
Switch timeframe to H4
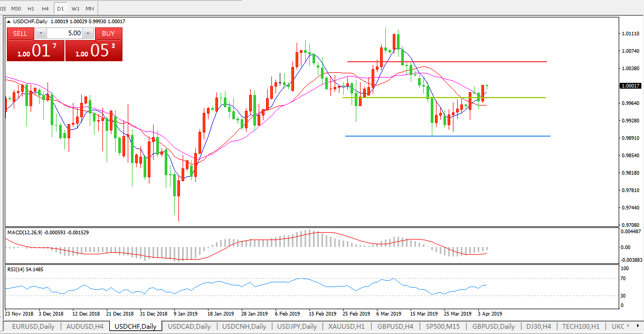45,8
